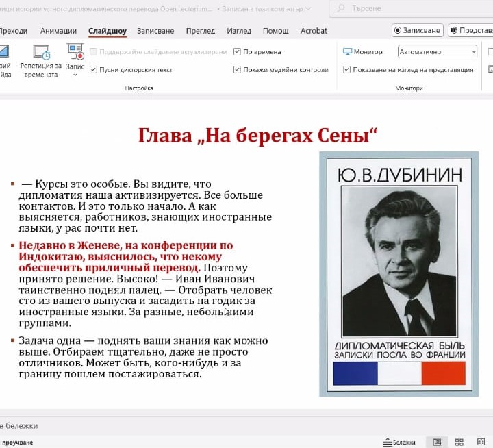
Task: Open the Анимации ribbon tab
Action: 58,31
